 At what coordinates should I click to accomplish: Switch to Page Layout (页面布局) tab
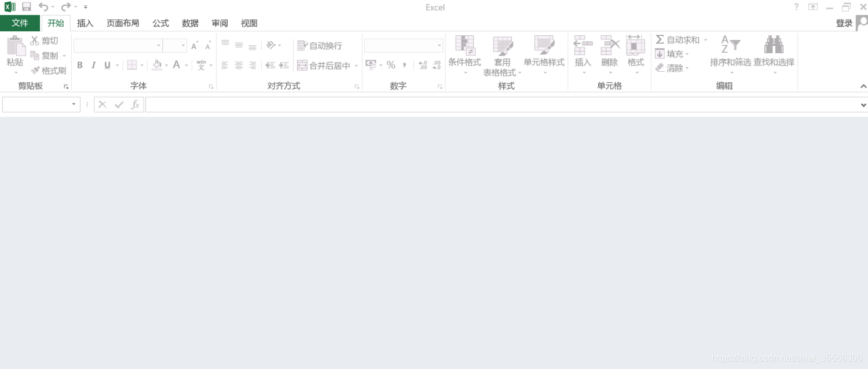click(123, 23)
